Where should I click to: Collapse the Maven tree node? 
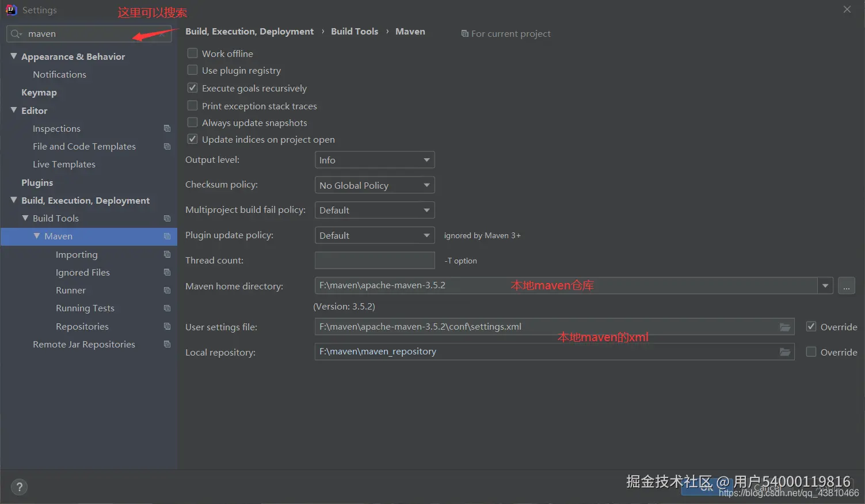pos(37,236)
